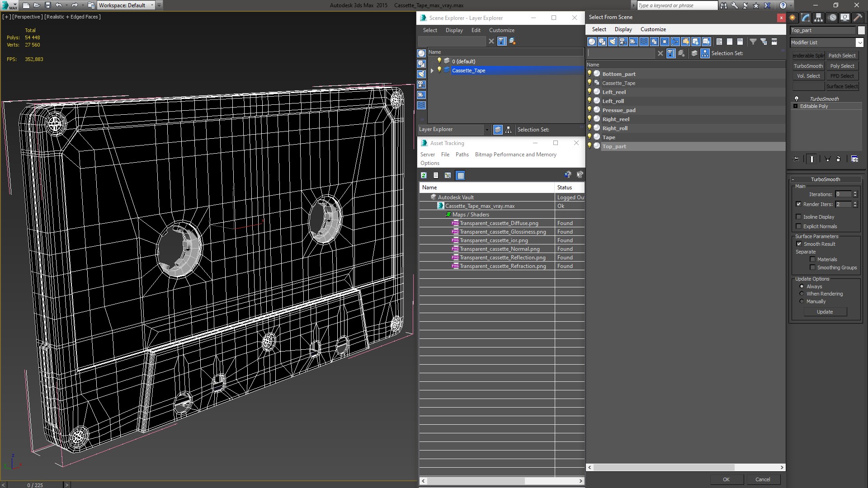
Task: Open Bitmap Performance and Memory menu
Action: tap(515, 155)
